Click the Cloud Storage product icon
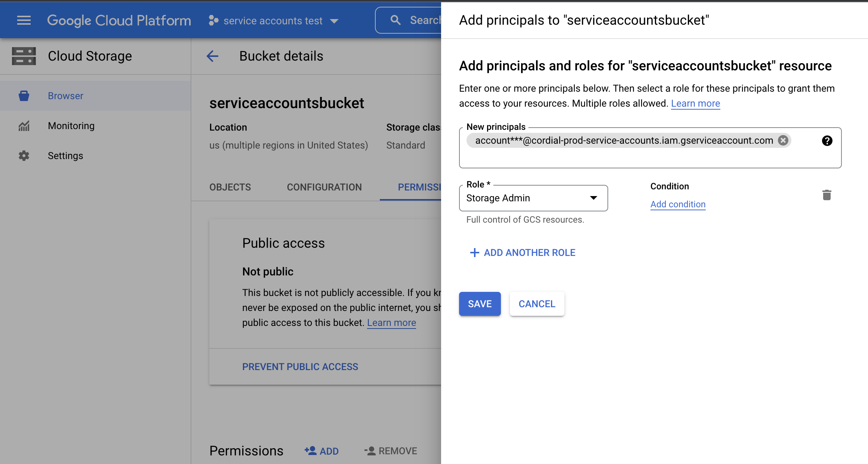 point(24,56)
